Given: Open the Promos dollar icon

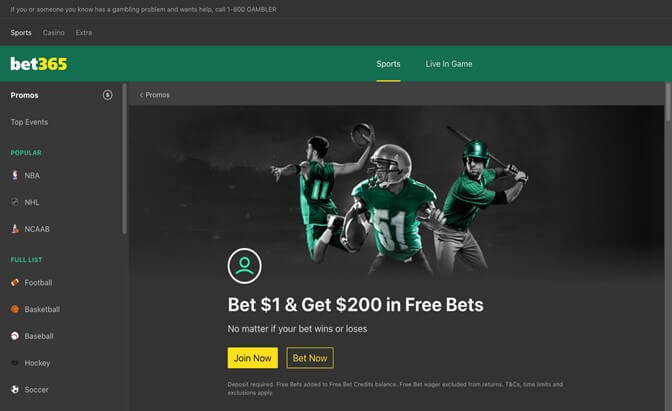Looking at the screenshot, I should (108, 95).
